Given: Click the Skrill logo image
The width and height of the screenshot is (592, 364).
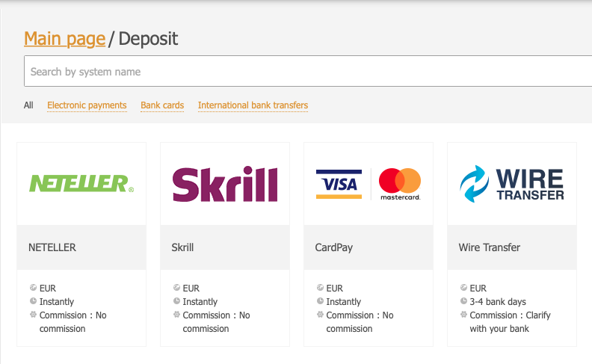Looking at the screenshot, I should click(x=225, y=184).
